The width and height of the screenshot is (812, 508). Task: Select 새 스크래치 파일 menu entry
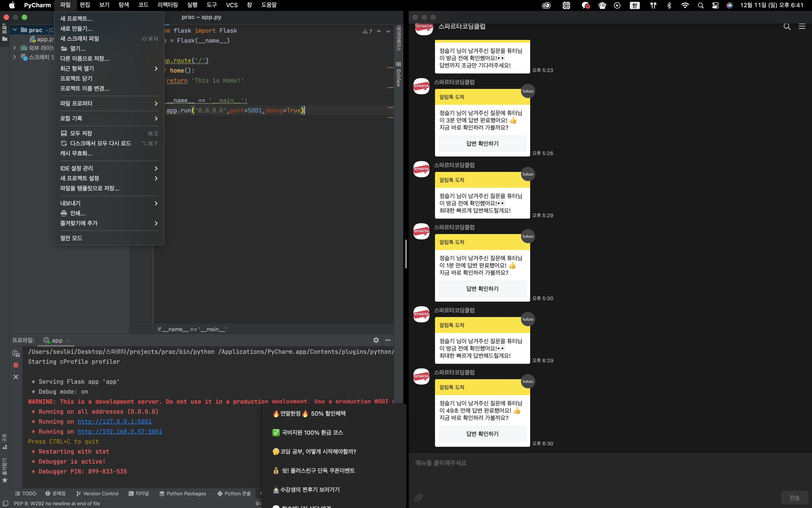(x=109, y=39)
